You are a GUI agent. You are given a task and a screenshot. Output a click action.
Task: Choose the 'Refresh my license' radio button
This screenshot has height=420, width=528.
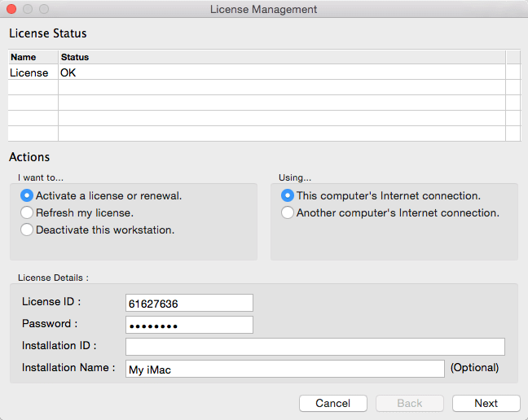pos(28,212)
